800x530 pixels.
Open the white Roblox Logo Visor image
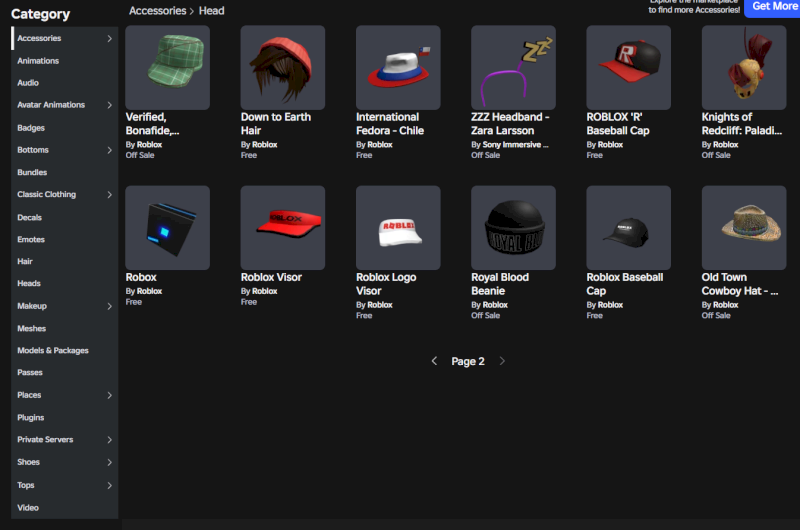[x=398, y=228]
